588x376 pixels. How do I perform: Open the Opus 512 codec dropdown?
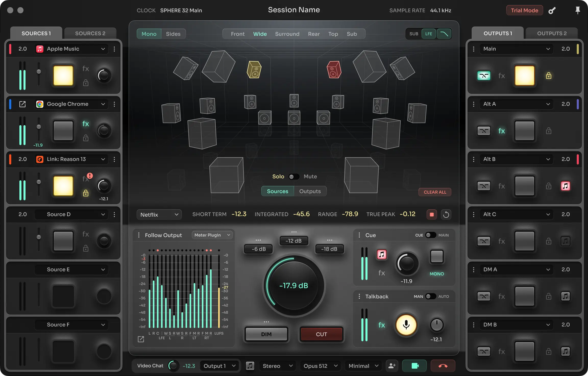click(x=320, y=366)
